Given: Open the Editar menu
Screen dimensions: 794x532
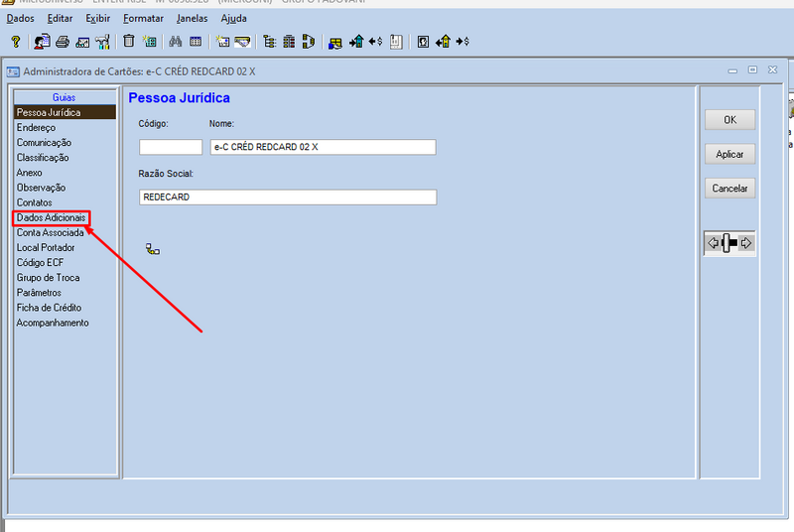Looking at the screenshot, I should [60, 19].
